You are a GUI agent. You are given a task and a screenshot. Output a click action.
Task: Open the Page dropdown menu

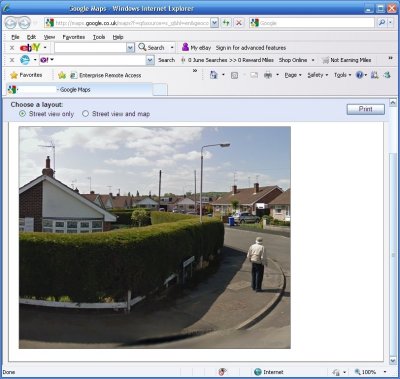[x=293, y=75]
